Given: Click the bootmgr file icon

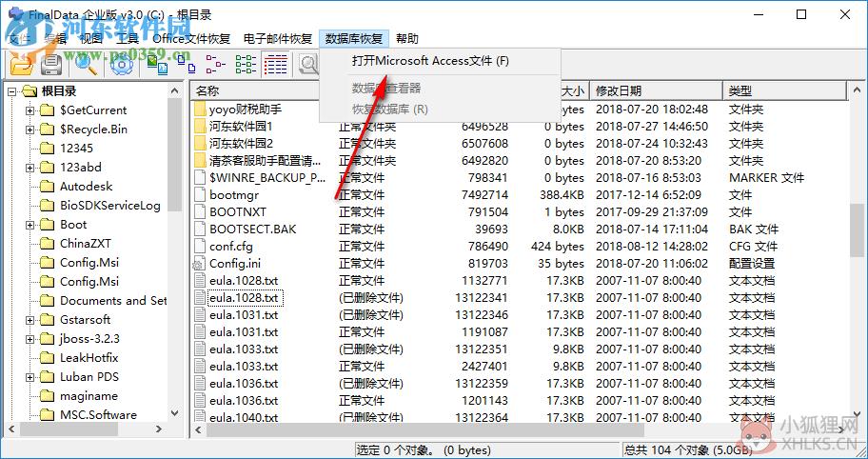Looking at the screenshot, I should click(x=201, y=195).
